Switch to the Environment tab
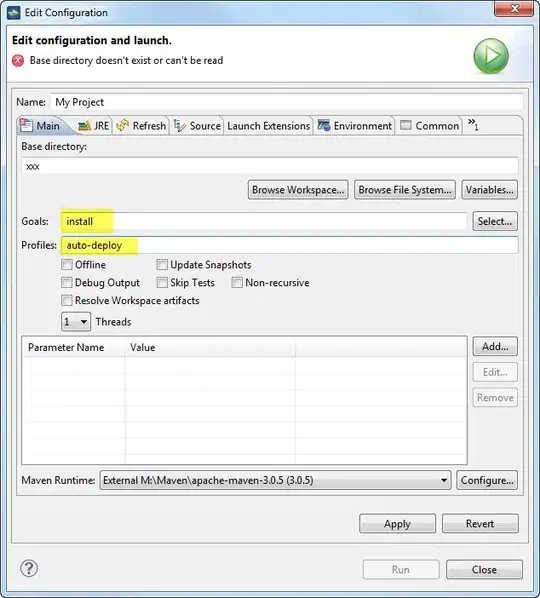Screen dimensions: 540x598 point(354,125)
